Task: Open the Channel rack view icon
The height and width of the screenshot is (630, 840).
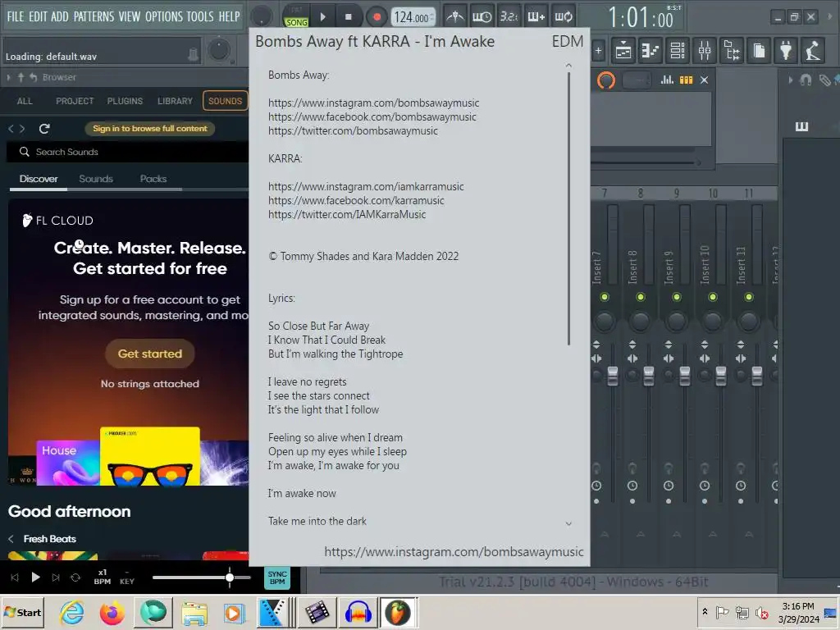Action: pyautogui.click(x=677, y=51)
